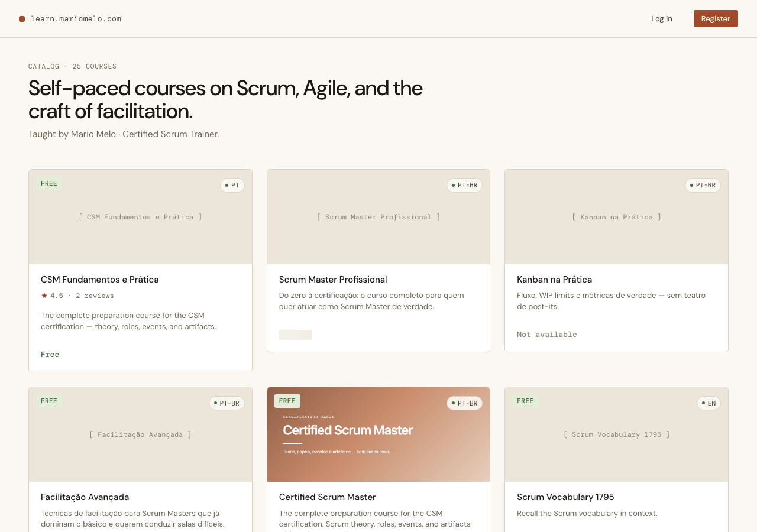Screen dimensions: 757x532
Task: Open the Kanban na Prática thumbnail
Action: (616, 217)
